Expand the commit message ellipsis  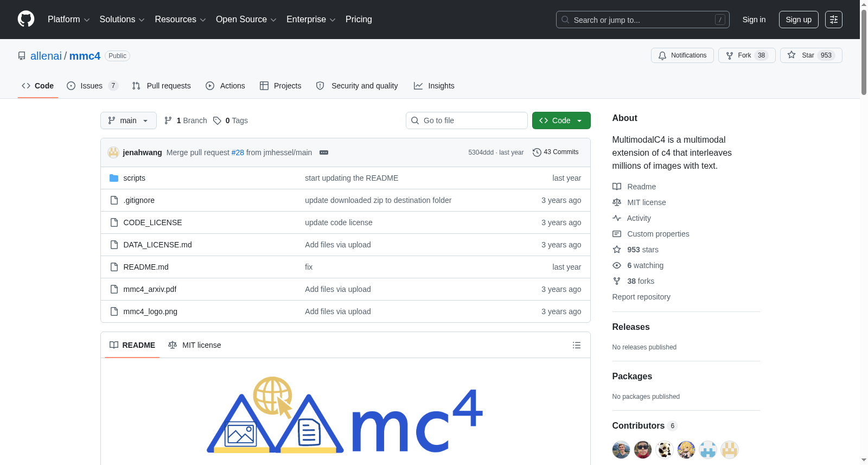tap(324, 152)
